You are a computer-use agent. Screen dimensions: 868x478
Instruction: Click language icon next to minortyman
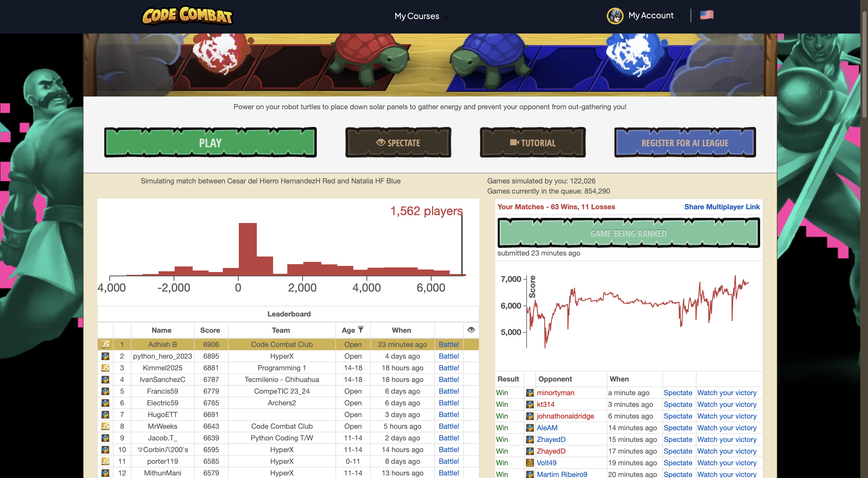click(530, 393)
